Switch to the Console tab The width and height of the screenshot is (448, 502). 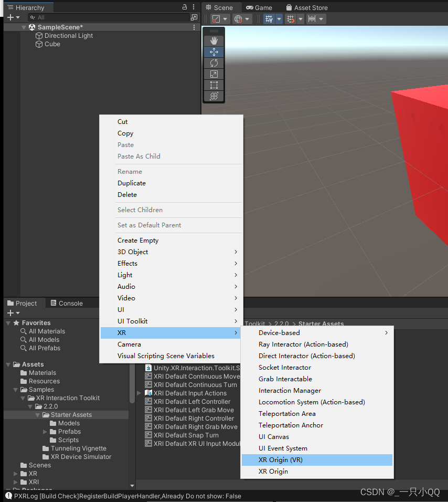67,303
